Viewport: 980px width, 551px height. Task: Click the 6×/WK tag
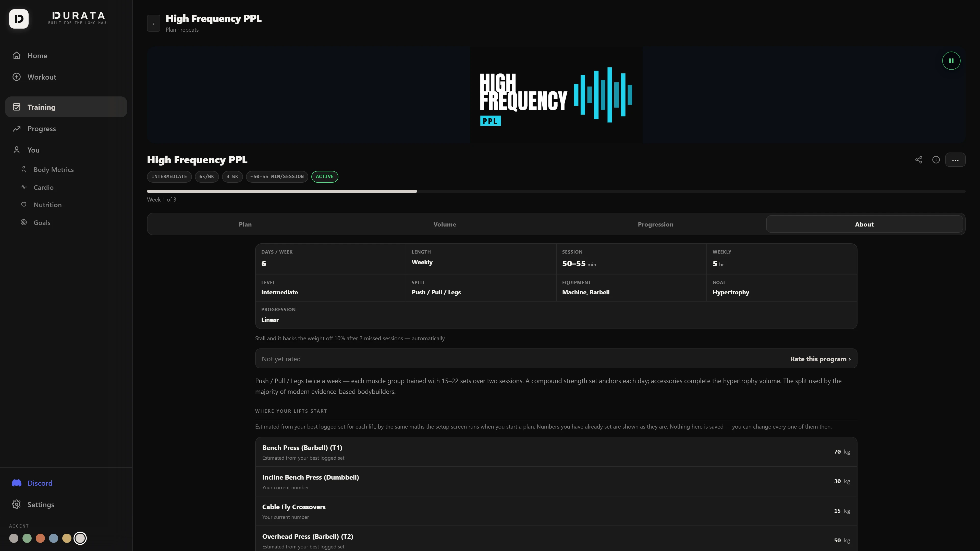coord(206,177)
